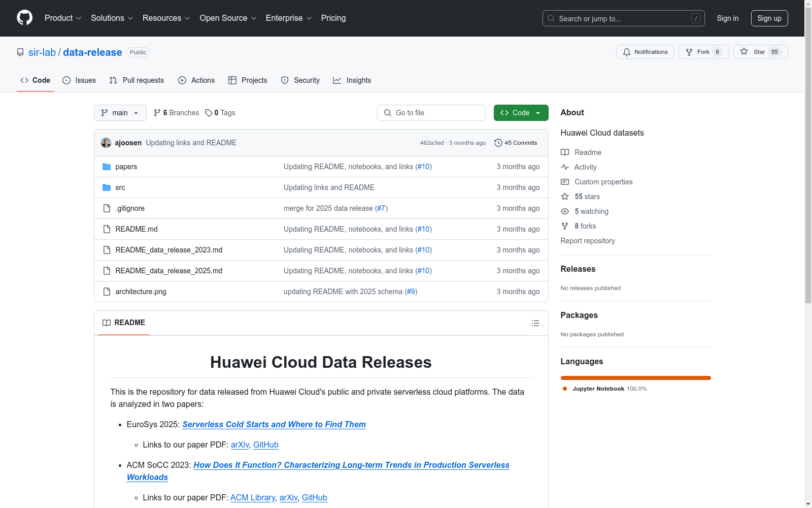The width and height of the screenshot is (812, 508).
Task: Click the fork icon beside 8 forks
Action: 565,226
